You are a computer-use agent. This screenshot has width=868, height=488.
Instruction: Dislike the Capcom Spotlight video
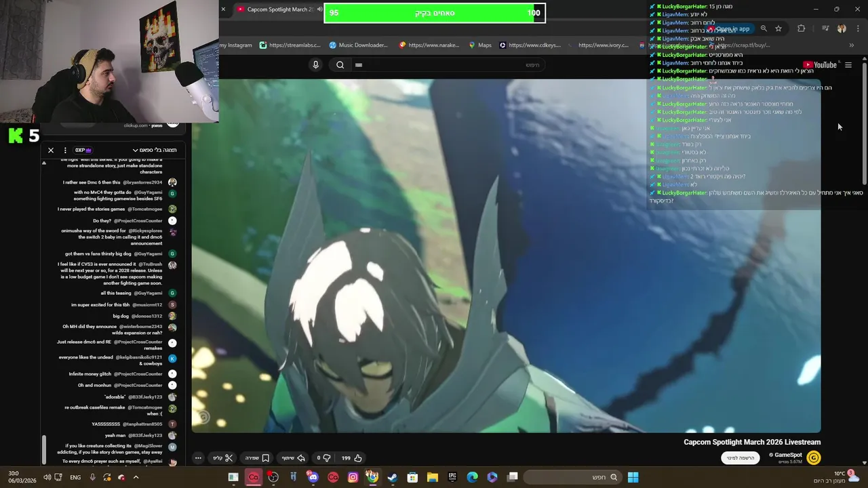323,458
